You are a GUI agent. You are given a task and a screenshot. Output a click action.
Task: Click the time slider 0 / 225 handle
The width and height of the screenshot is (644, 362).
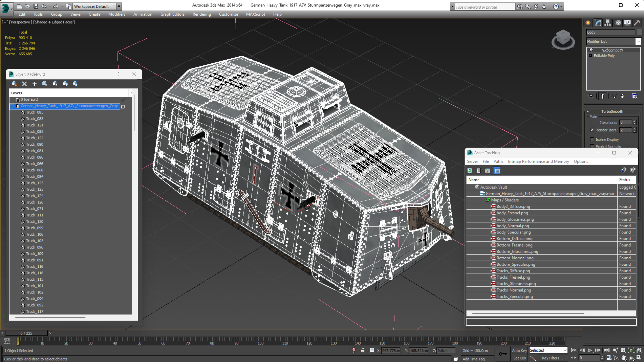(26, 333)
